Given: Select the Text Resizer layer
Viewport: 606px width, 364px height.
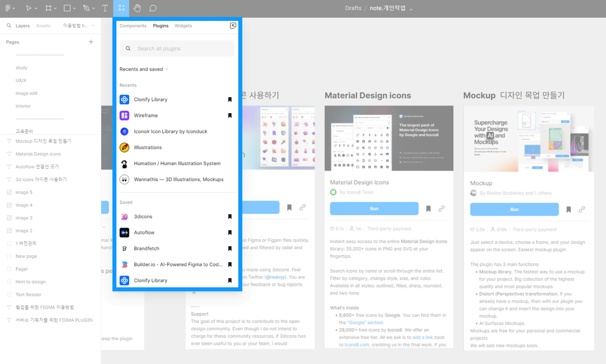Looking at the screenshot, I should 28,295.
